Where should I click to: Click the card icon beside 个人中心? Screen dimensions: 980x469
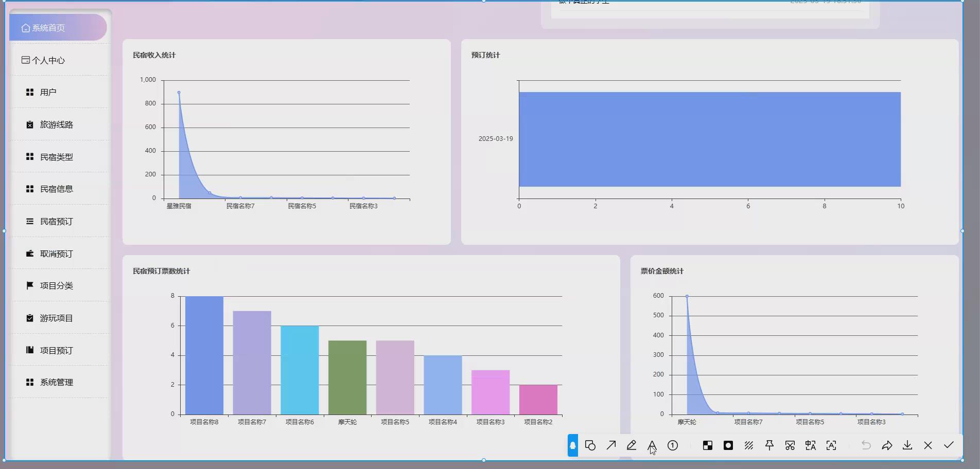click(x=26, y=60)
